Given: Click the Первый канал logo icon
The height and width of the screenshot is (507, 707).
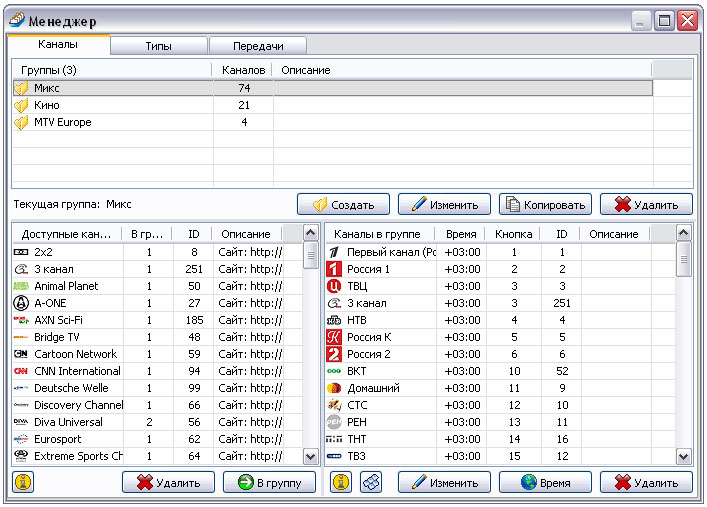Looking at the screenshot, I should tap(334, 252).
